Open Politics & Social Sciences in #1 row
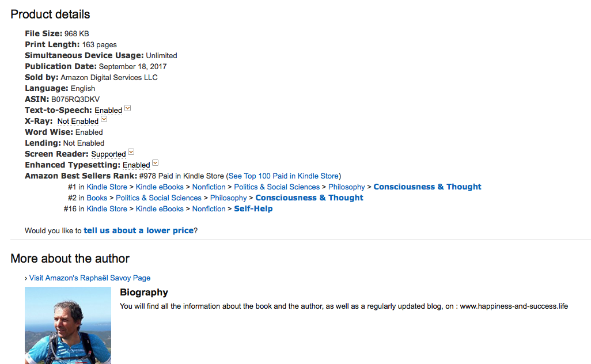 (276, 187)
